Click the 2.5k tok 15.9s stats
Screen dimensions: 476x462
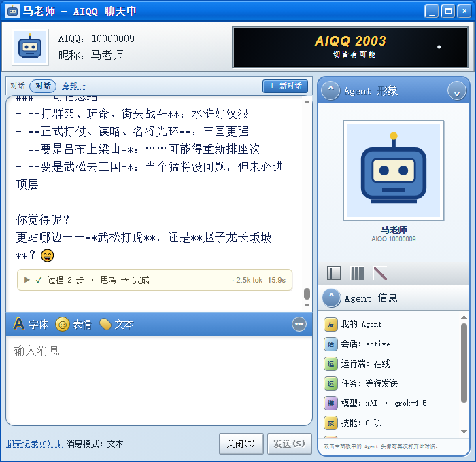tap(260, 280)
